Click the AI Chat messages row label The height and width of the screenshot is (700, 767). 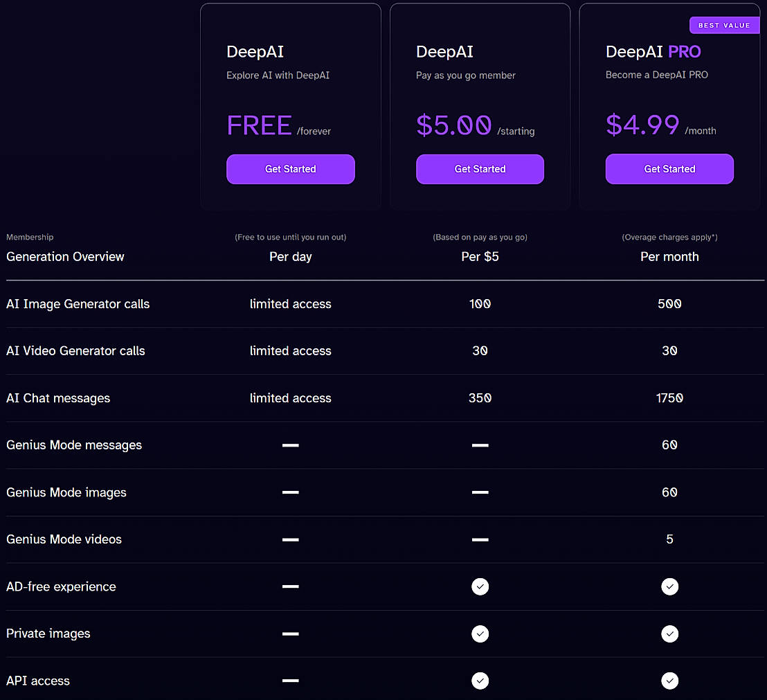tap(57, 398)
